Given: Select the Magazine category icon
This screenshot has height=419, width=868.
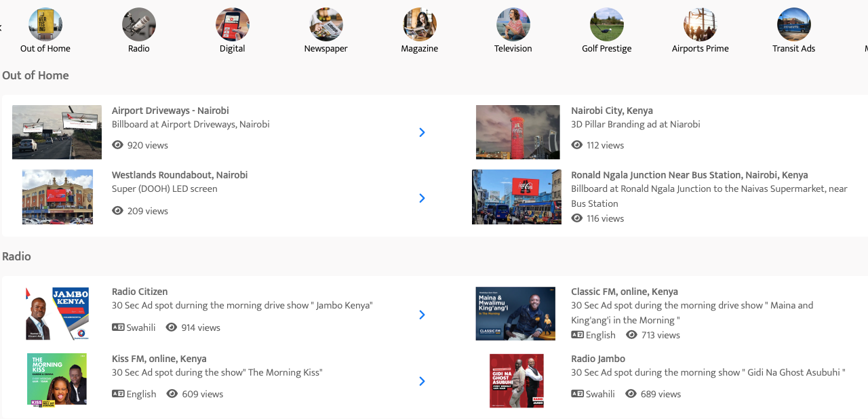Looking at the screenshot, I should [420, 24].
